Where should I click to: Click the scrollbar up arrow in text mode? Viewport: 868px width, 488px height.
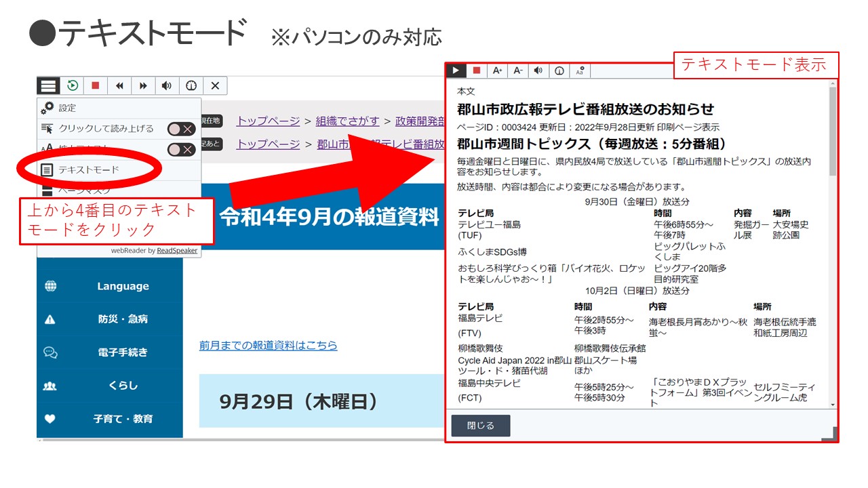(x=833, y=84)
